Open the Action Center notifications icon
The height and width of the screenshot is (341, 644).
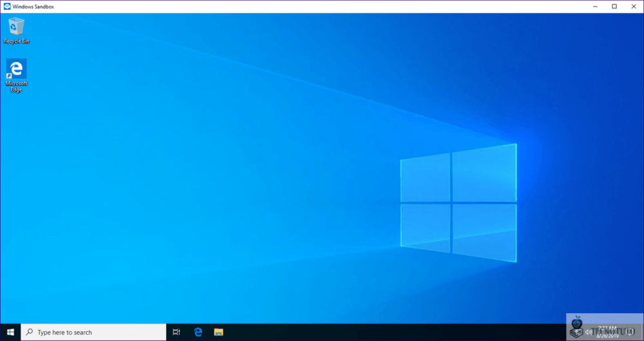(631, 332)
